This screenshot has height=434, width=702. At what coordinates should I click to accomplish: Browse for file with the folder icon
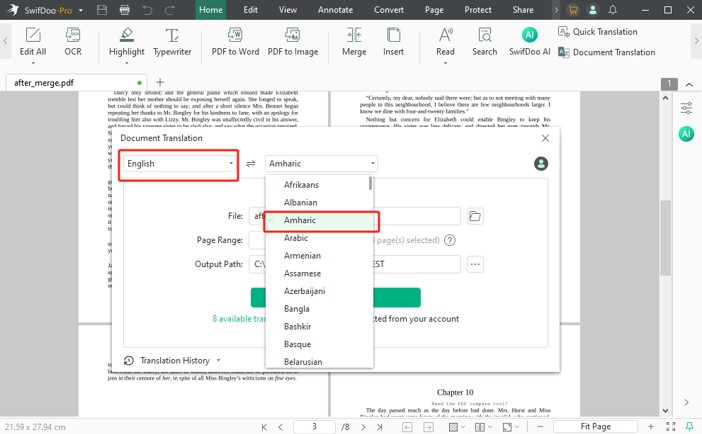(475, 216)
